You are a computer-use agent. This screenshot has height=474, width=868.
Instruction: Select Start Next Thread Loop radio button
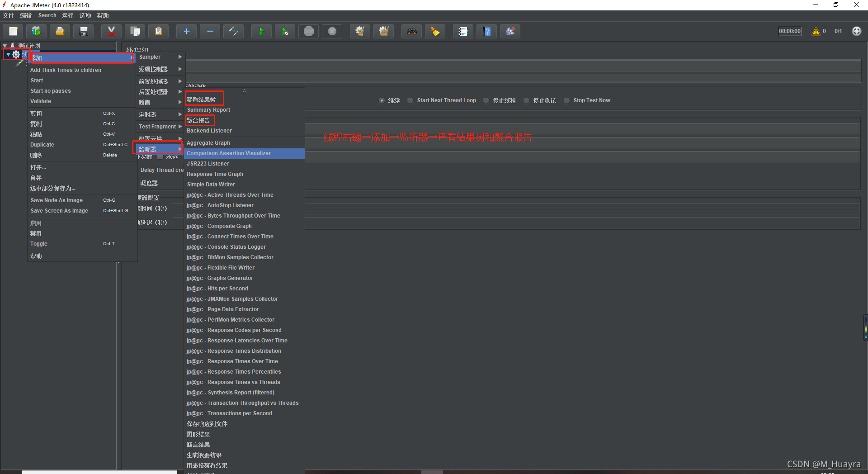(410, 100)
